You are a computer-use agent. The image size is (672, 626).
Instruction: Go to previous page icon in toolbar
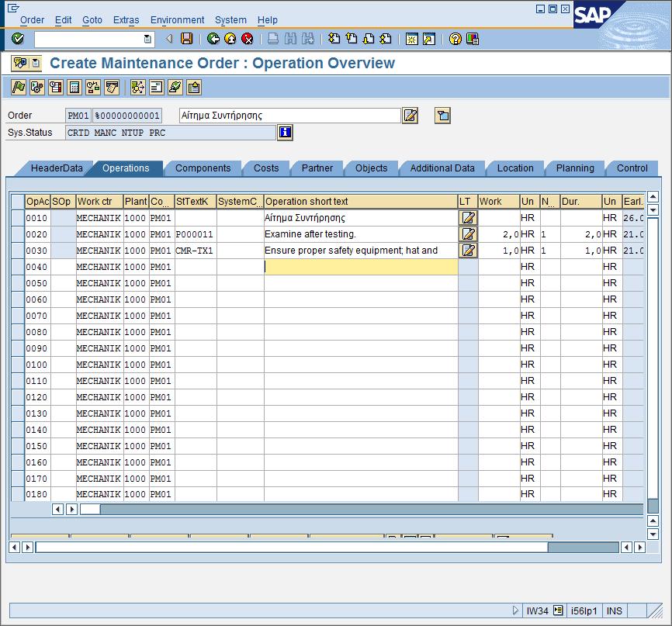click(x=352, y=39)
